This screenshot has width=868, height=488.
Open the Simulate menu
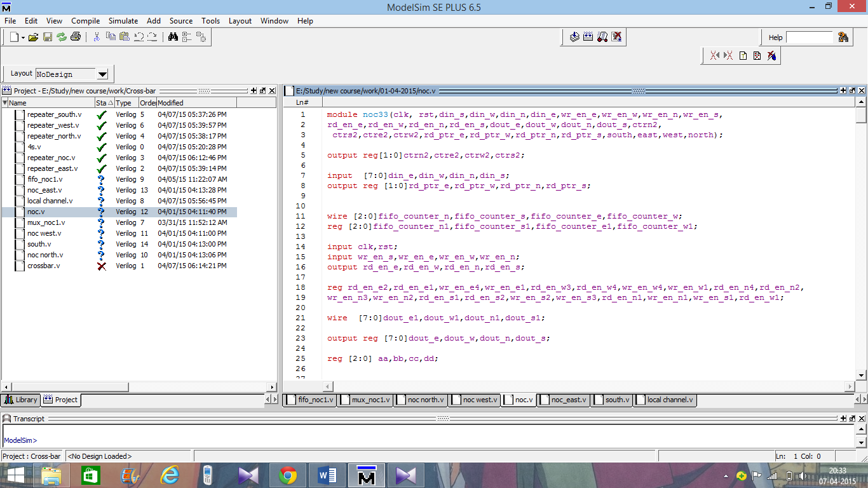[x=123, y=21]
